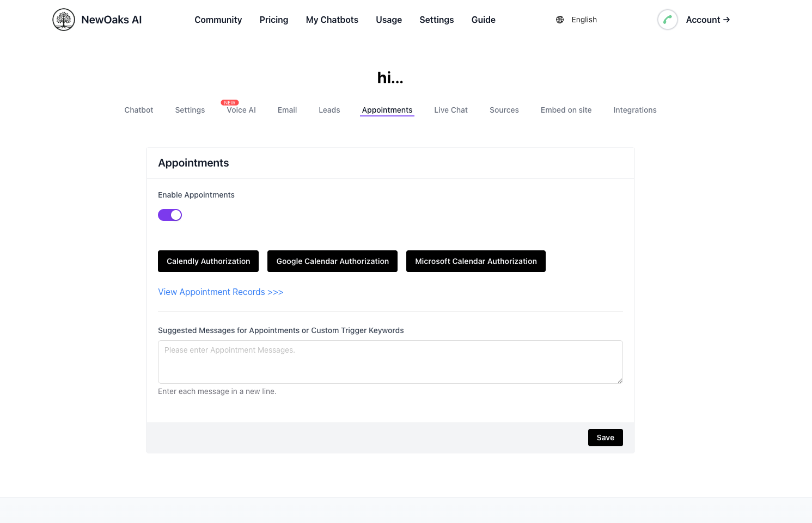Open the My Chatbots menu item
Viewport: 812px width, 523px height.
coord(332,20)
